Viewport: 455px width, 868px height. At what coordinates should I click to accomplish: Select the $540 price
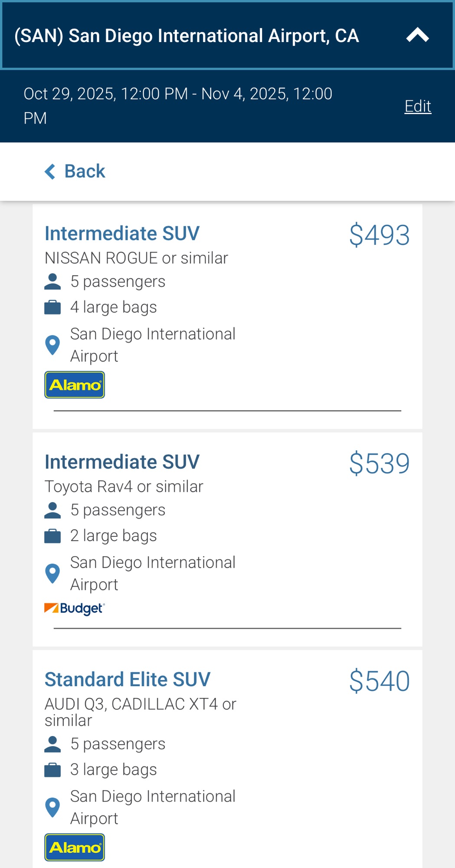[379, 681]
